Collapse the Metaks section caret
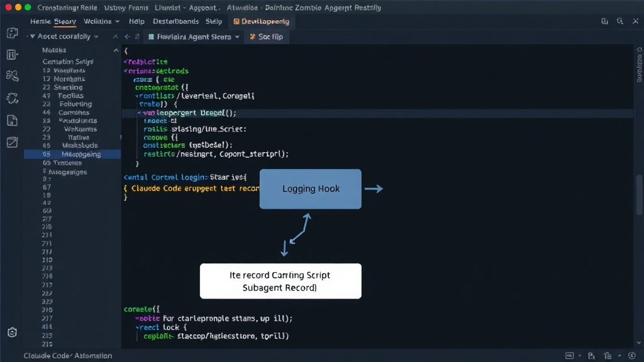 point(116,50)
